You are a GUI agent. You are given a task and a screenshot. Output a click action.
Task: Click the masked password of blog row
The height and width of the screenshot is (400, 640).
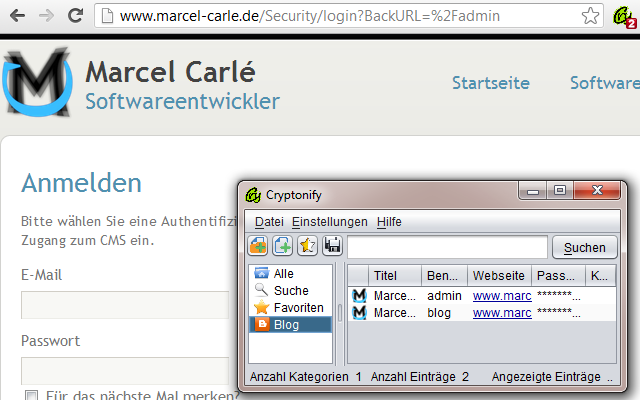[x=558, y=313]
